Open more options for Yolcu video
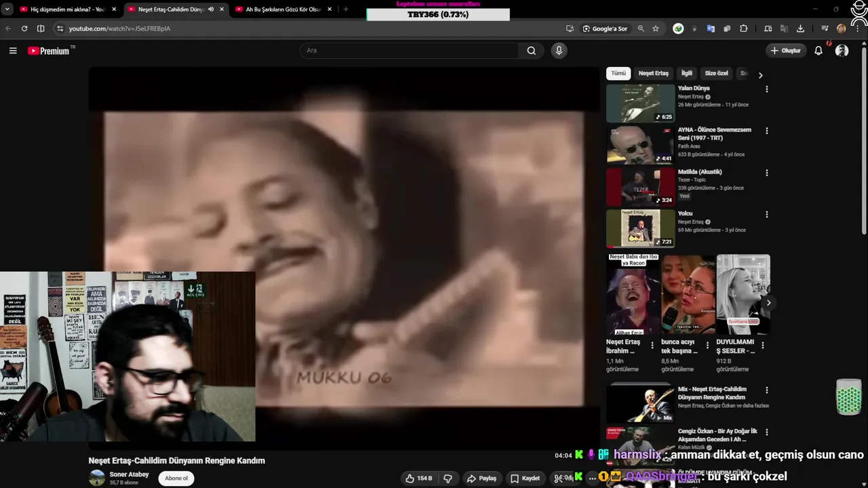The image size is (868, 488). tap(767, 215)
